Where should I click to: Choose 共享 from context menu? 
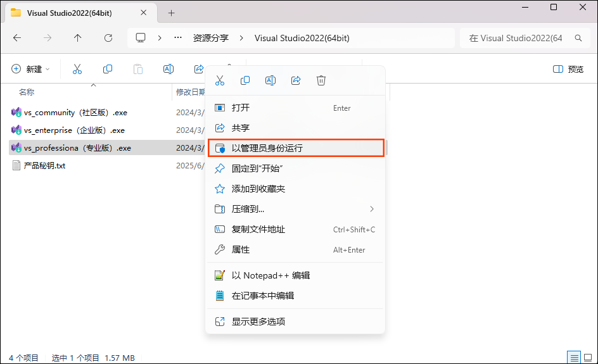click(295, 128)
